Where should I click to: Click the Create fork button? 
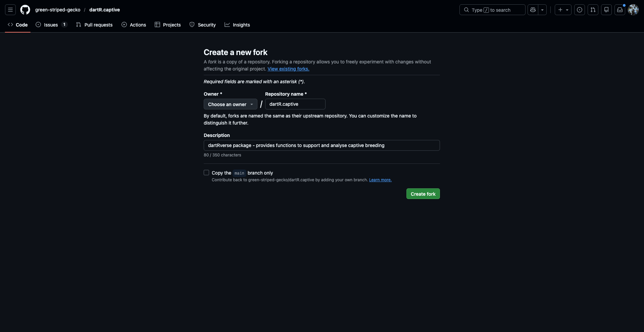(423, 194)
